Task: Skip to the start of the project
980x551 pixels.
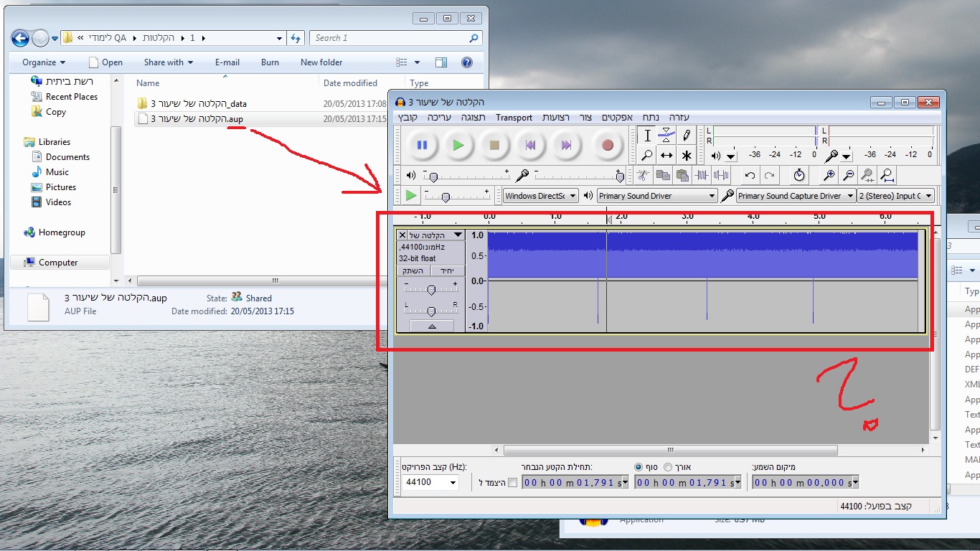Action: 529,145
